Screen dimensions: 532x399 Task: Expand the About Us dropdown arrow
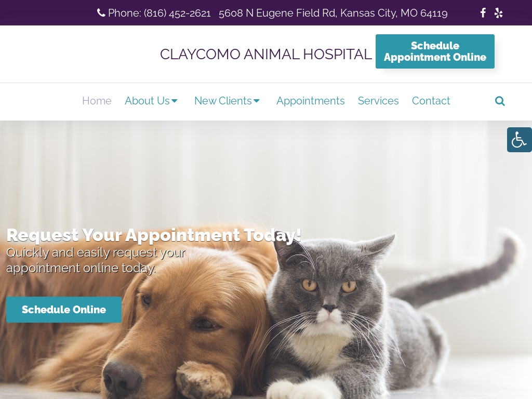(175, 101)
